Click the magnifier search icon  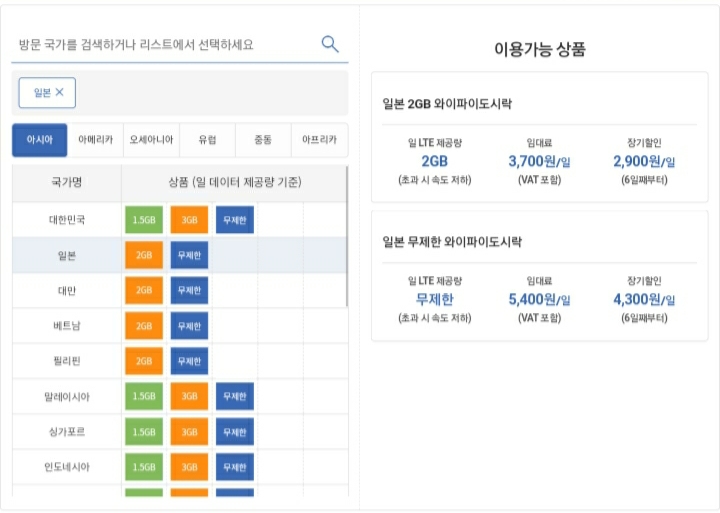pyautogui.click(x=330, y=45)
